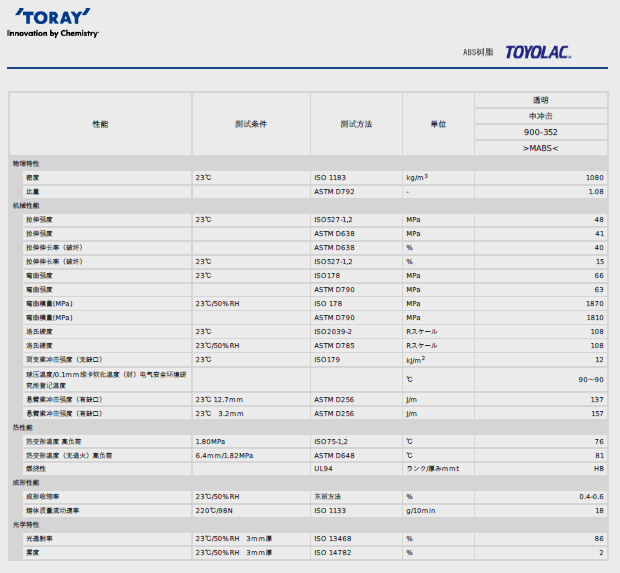Click the 单位 column header

pyautogui.click(x=438, y=124)
